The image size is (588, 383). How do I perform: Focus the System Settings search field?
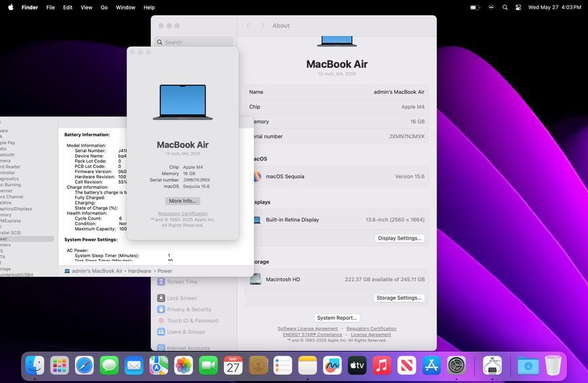(x=194, y=42)
